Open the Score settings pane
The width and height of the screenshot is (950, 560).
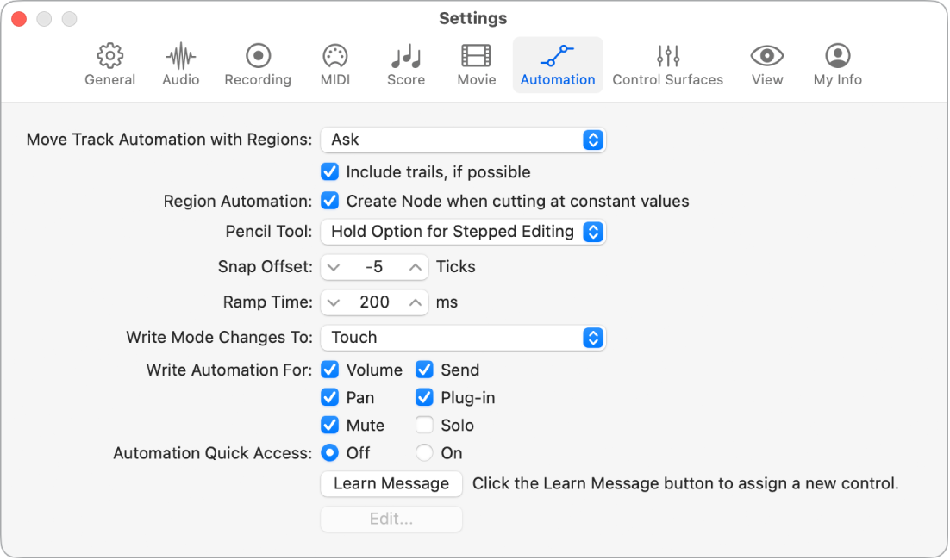(405, 63)
